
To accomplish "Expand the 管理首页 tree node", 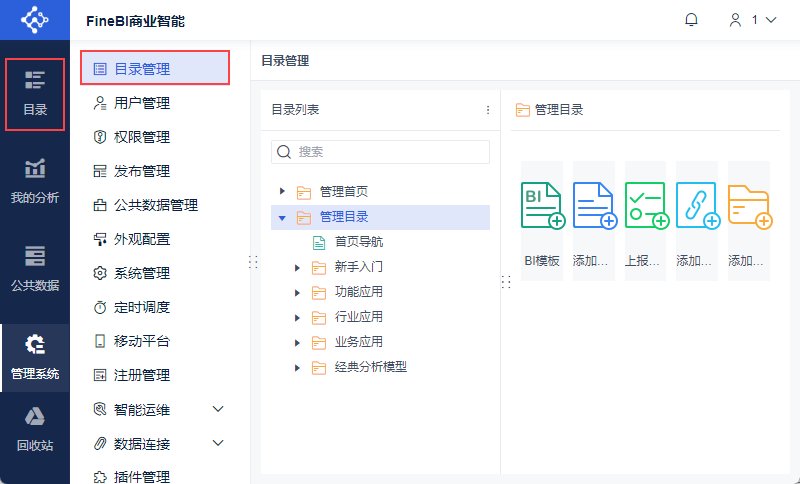I will [283, 191].
